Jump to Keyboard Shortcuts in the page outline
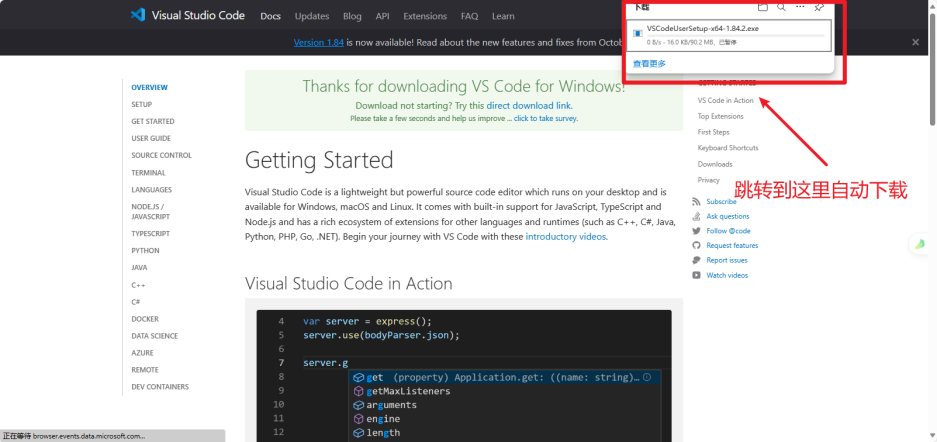 point(728,148)
